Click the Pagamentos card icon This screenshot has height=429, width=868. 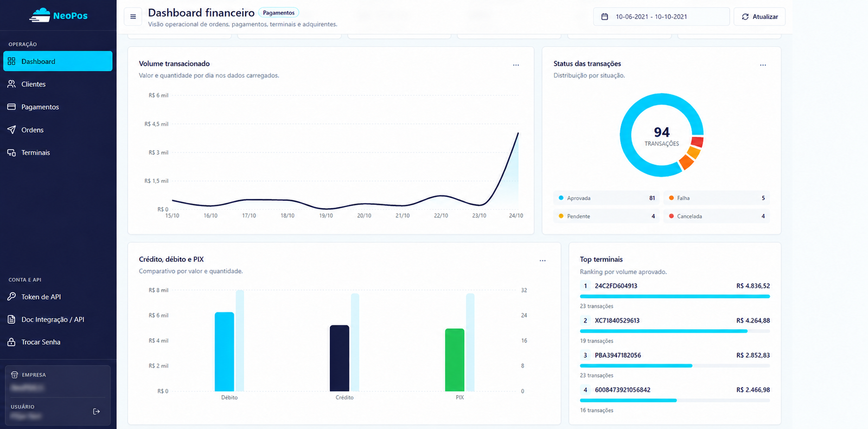pyautogui.click(x=11, y=107)
